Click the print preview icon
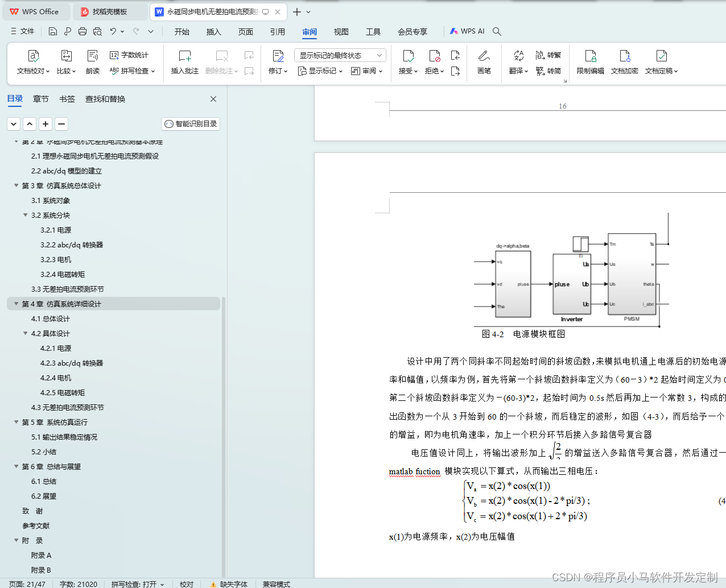Viewport: 726px width, 588px height. 97,31
